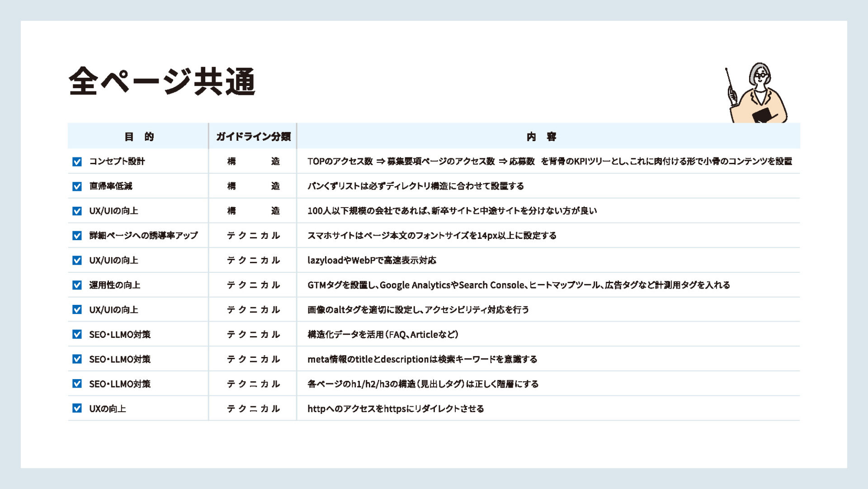Click the 目的 column header
868x489 pixels.
tap(139, 137)
